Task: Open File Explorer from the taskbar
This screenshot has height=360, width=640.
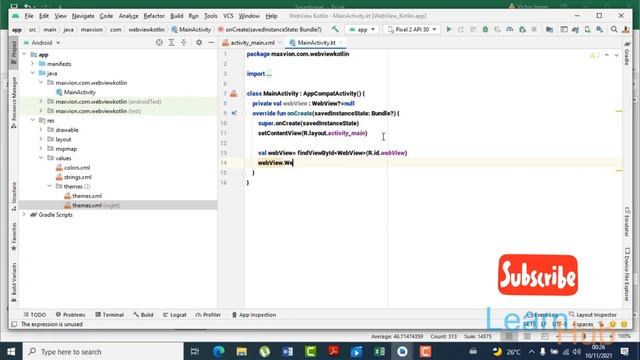Action: (x=242, y=351)
